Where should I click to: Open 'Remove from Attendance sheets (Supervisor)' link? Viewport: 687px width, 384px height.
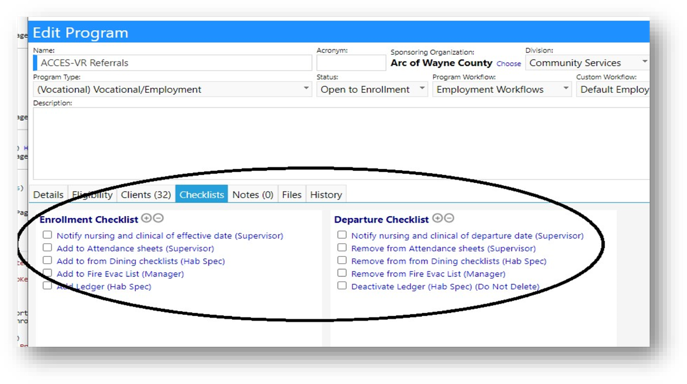tap(443, 248)
